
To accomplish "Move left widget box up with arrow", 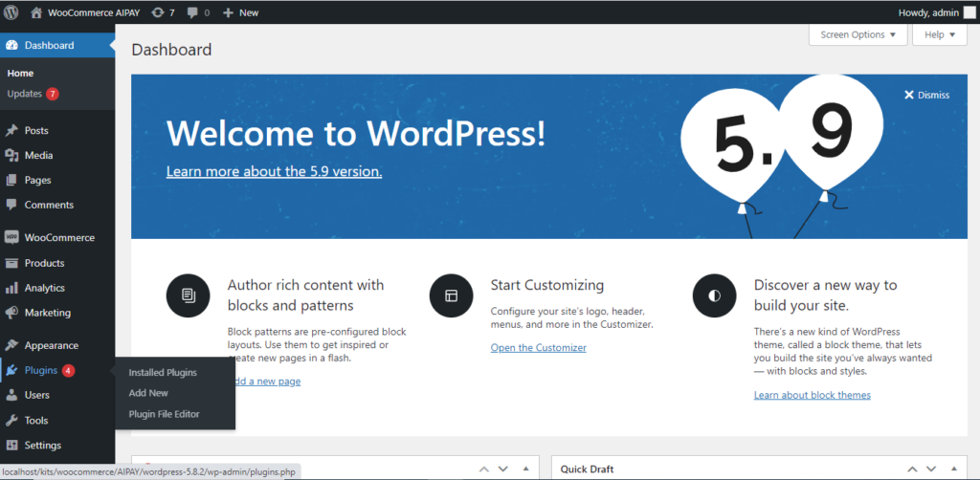I will (484, 469).
